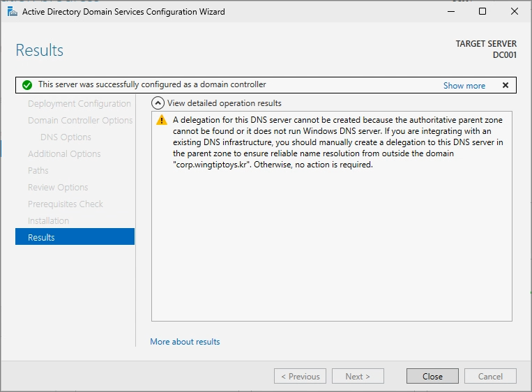Click the wizard app icon in title bar

pyautogui.click(x=13, y=12)
